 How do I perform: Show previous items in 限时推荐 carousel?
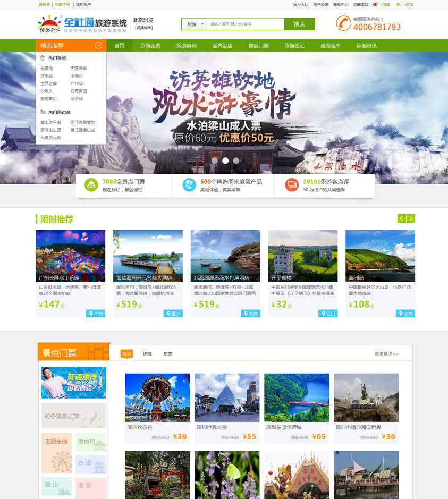click(401, 218)
